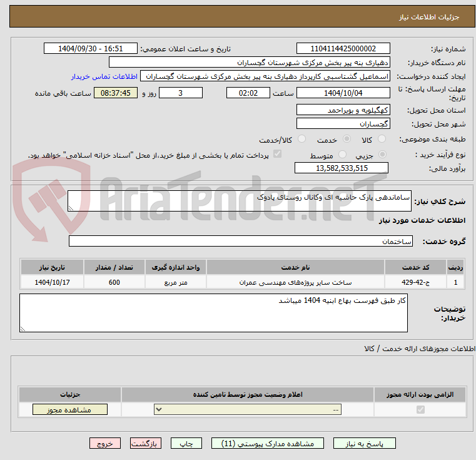Click the page title جزئیات اطلاعات نیاز
The width and height of the screenshot is (476, 460).
(x=428, y=17)
